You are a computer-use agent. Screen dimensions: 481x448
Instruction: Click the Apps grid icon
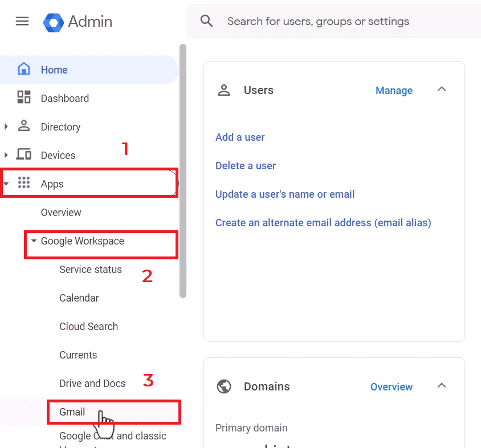24,183
